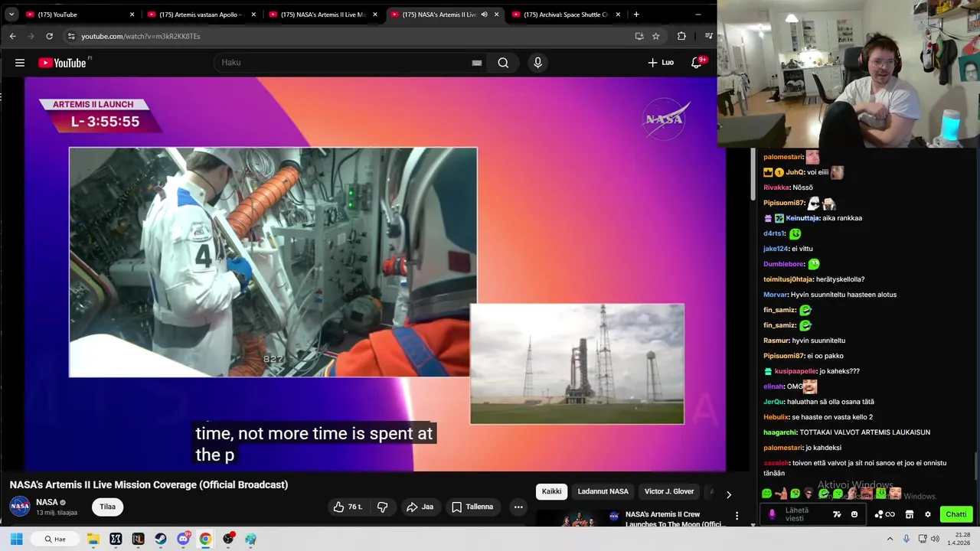Expand chip list with right chevron
The width and height of the screenshot is (980, 551).
[x=728, y=494]
